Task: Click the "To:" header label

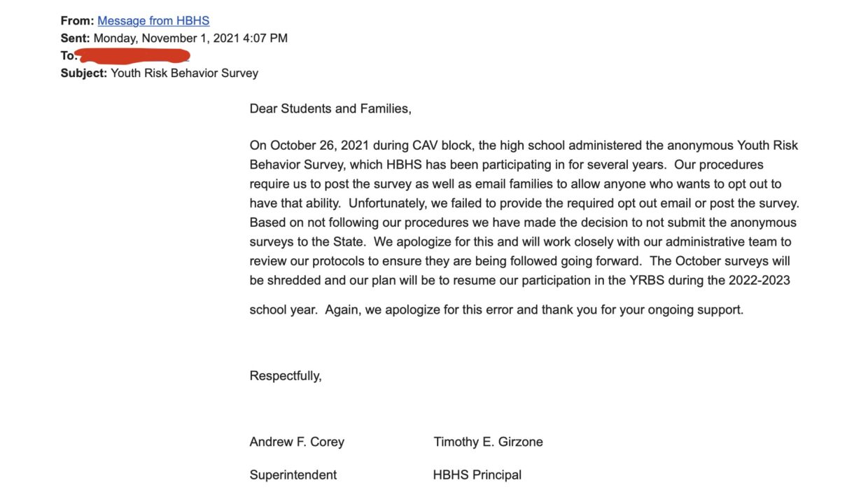Action: [68, 56]
